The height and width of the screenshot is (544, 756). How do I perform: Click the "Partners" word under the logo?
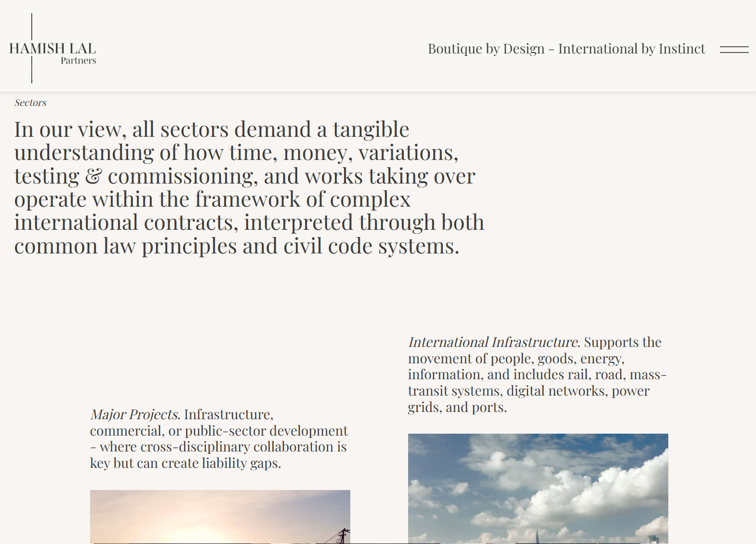[78, 61]
